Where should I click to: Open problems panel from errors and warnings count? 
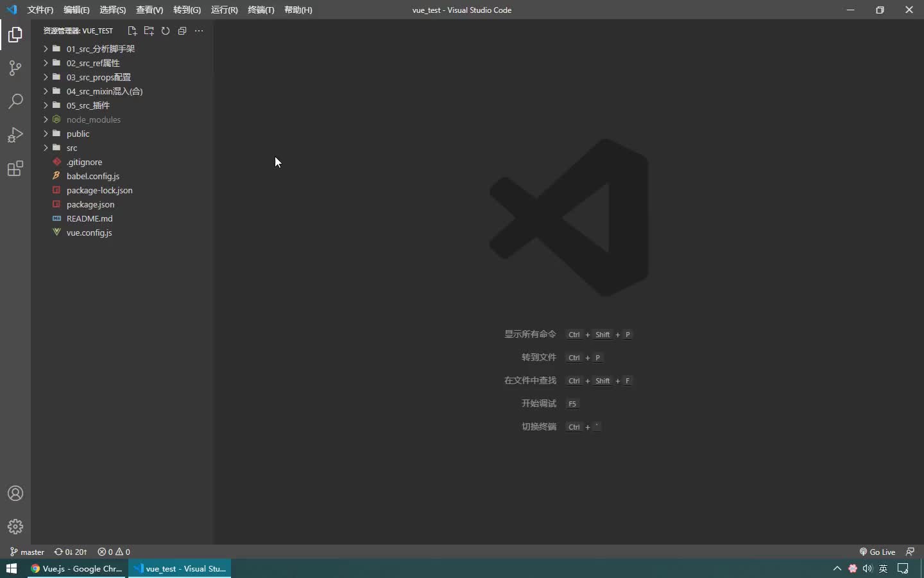[x=114, y=552]
